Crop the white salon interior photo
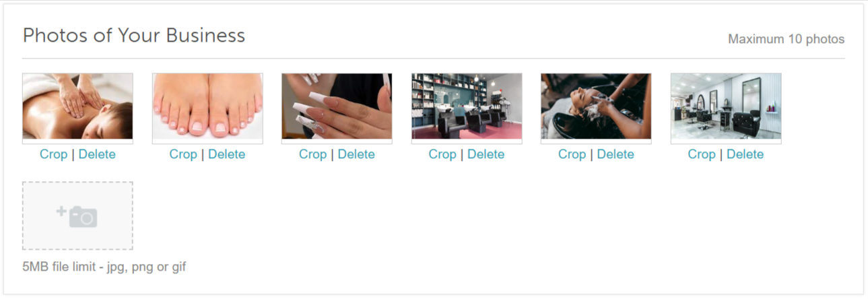 702,154
